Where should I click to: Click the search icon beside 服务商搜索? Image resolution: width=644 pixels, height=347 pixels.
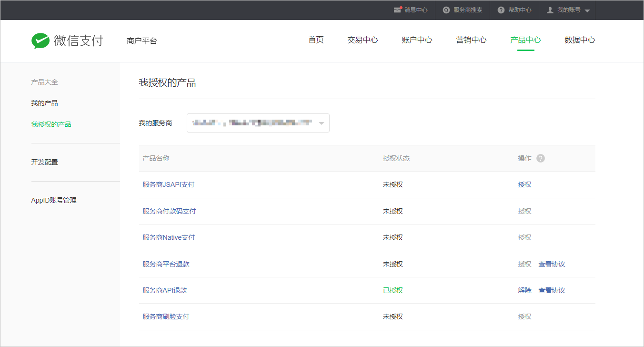click(446, 10)
